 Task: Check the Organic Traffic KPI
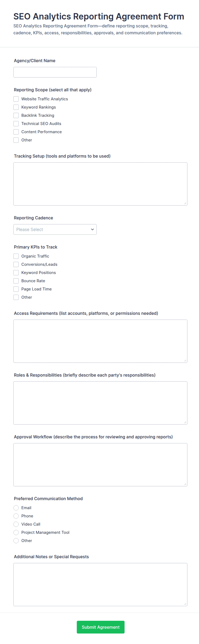[16, 256]
